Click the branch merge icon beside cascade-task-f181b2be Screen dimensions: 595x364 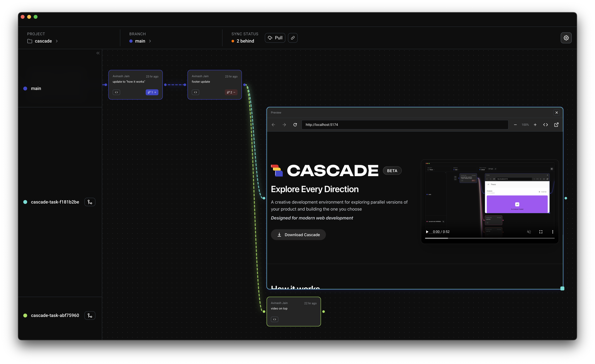point(90,202)
